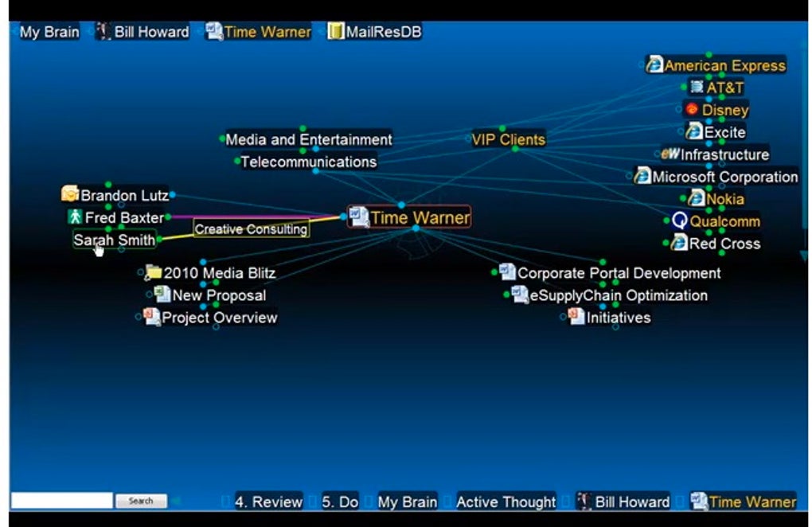Click the green person icon beside Fred Baxter
This screenshot has height=527, width=812.
pos(75,217)
